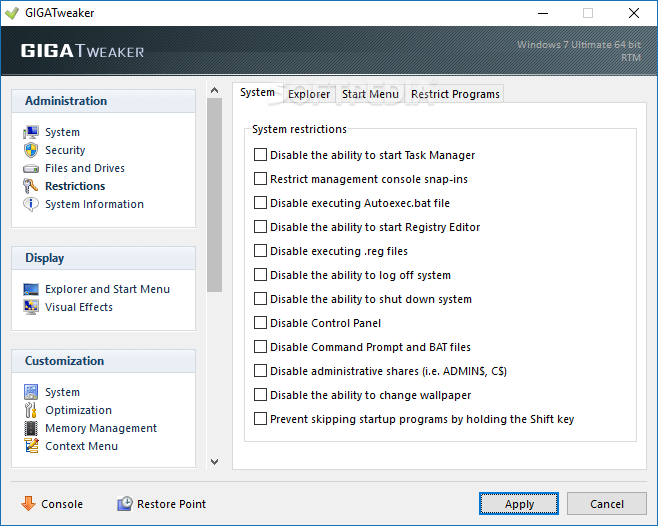Enable Disable the ability to log off system
658x526 pixels.
point(260,275)
